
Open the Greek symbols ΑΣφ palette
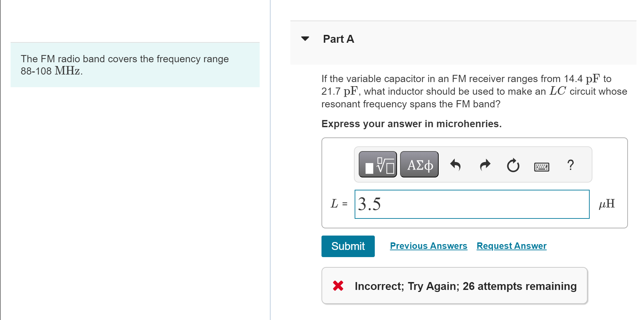pos(419,165)
